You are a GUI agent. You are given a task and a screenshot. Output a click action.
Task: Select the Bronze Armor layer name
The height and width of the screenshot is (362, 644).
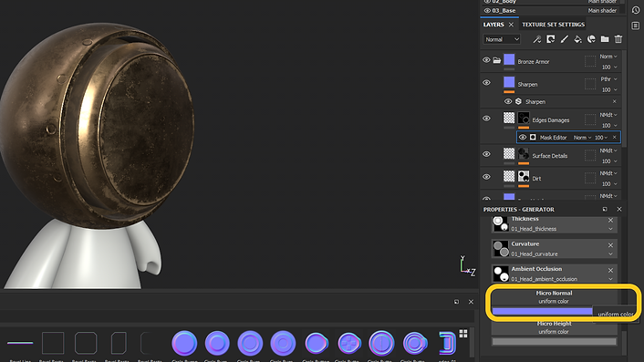click(534, 62)
